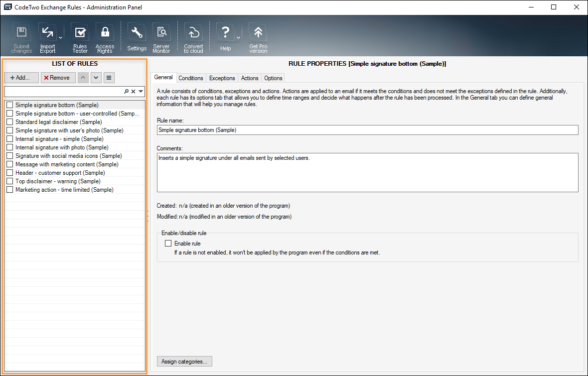Check Standard legal disclaimer (Sample) checkbox

tap(10, 122)
